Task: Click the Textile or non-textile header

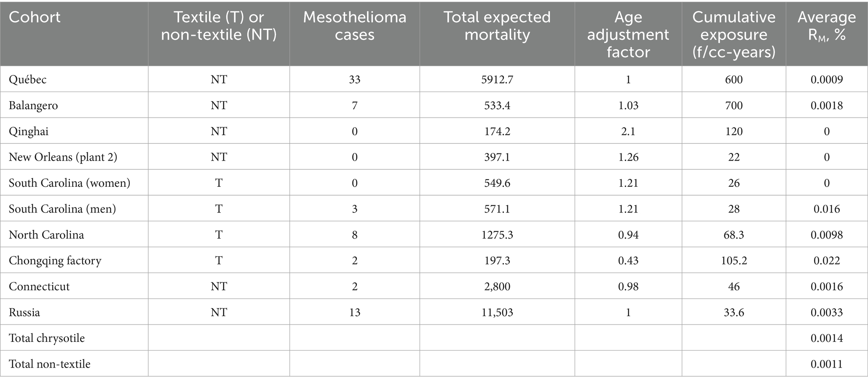Action: click(x=219, y=26)
